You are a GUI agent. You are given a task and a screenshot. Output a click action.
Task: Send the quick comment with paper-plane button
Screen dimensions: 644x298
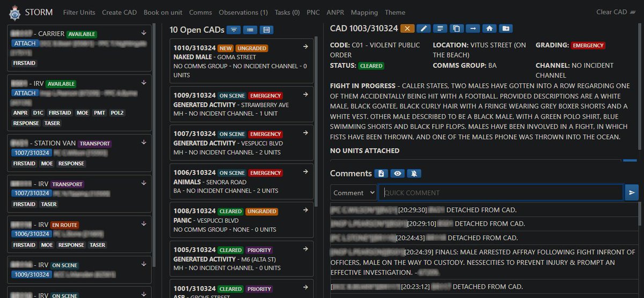tap(632, 192)
